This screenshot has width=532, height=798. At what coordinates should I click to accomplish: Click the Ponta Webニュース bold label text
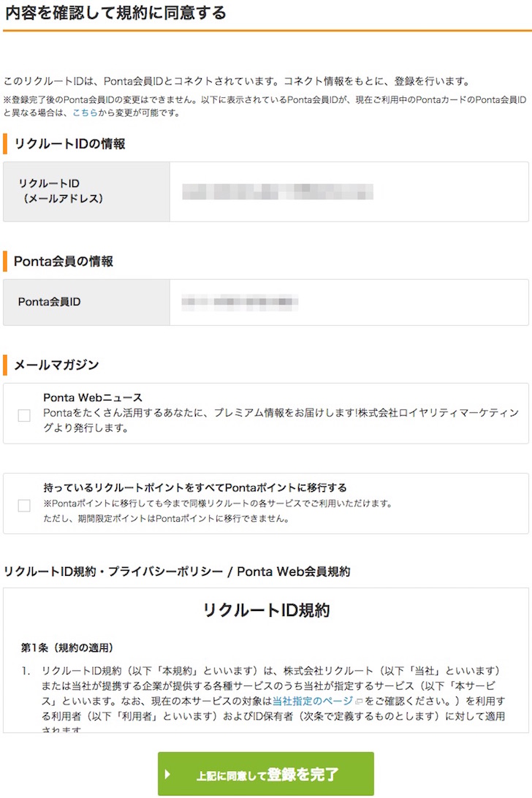click(x=88, y=398)
